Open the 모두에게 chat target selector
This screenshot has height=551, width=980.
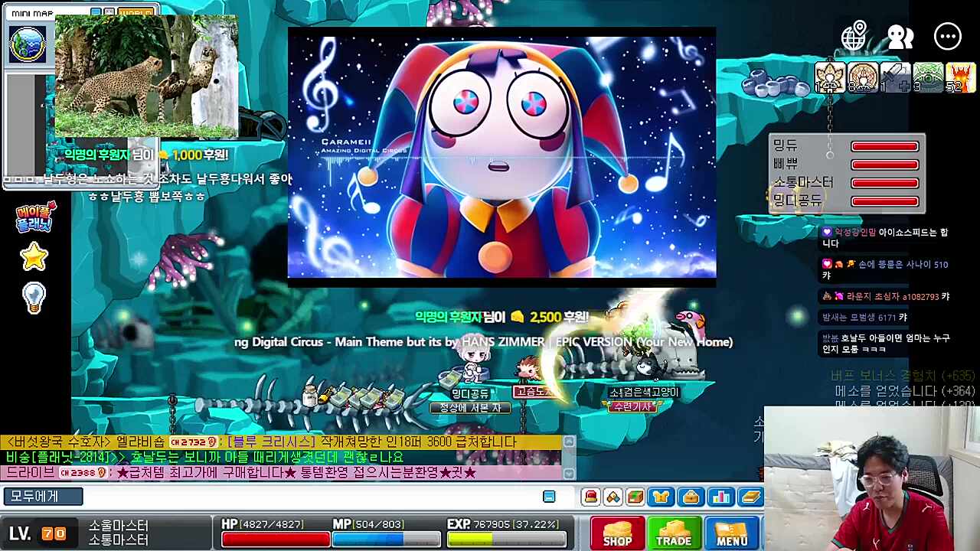[43, 497]
